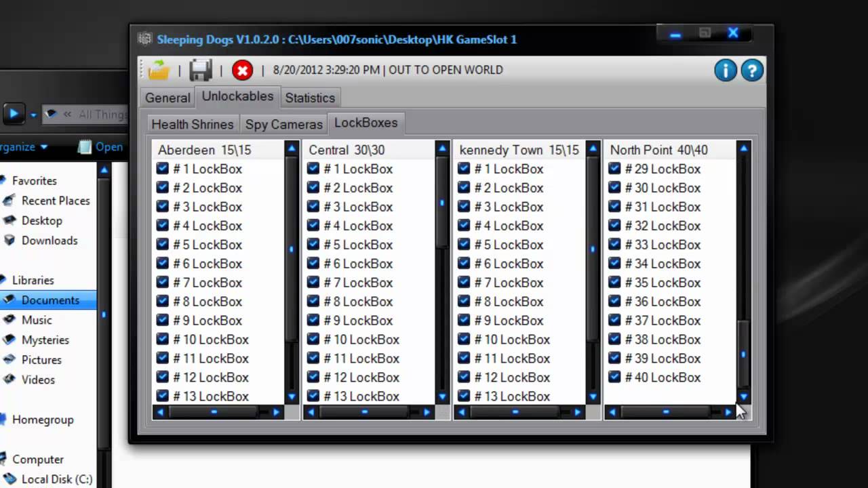This screenshot has width=868, height=488.
Task: Click the Kennedy Town horizontal scrollbar thumb
Action: point(515,412)
